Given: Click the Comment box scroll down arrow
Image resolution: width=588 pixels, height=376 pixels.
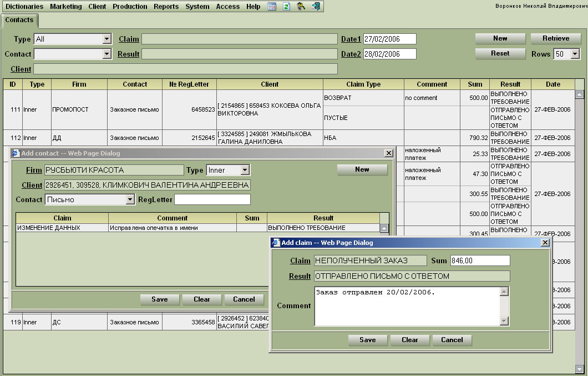Looking at the screenshot, I should (x=504, y=321).
